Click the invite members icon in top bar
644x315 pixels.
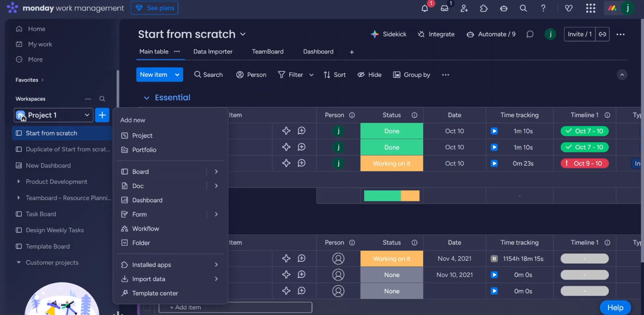coord(464,8)
